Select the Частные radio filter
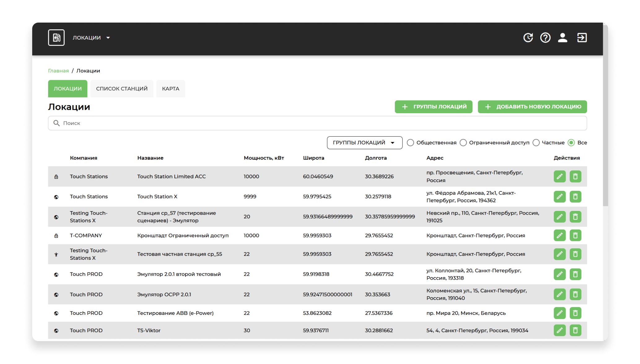The width and height of the screenshot is (640, 364). point(536,143)
